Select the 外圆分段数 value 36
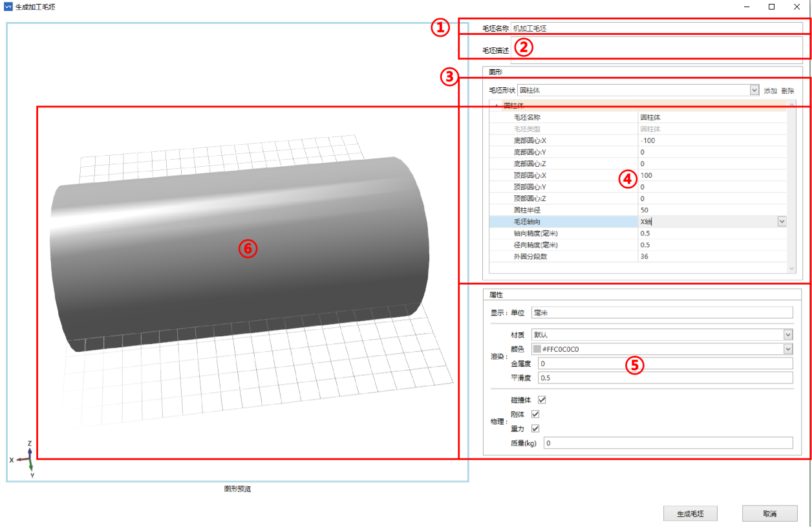Screen dimensions: 812x527 point(712,257)
